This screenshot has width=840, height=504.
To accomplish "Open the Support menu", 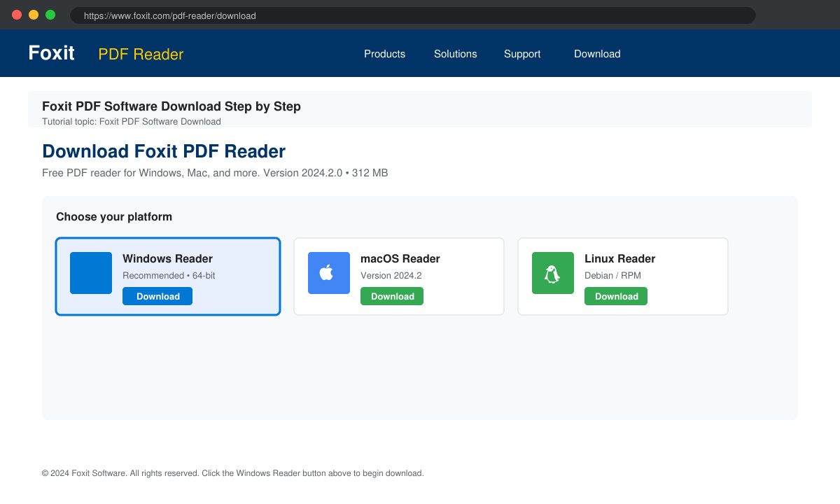I will pyautogui.click(x=522, y=54).
